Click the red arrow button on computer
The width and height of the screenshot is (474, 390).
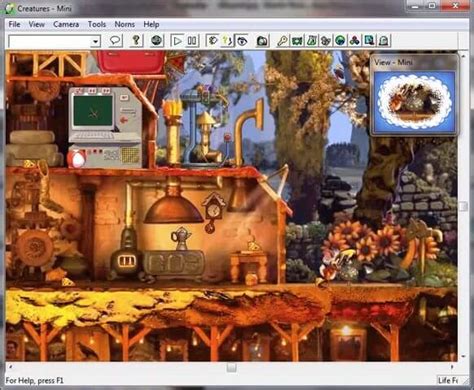(124, 119)
